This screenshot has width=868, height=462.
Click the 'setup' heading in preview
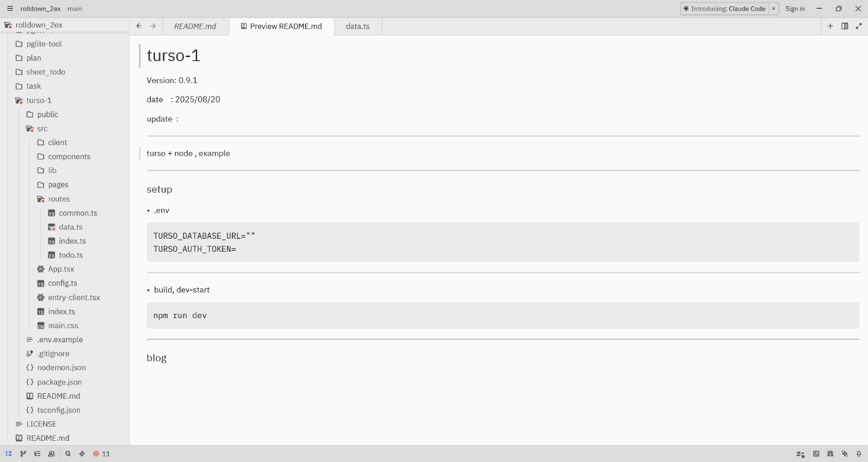(x=159, y=189)
